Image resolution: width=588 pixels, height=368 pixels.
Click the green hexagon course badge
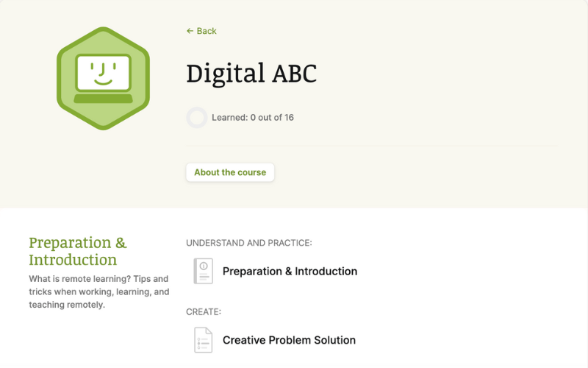103,43
